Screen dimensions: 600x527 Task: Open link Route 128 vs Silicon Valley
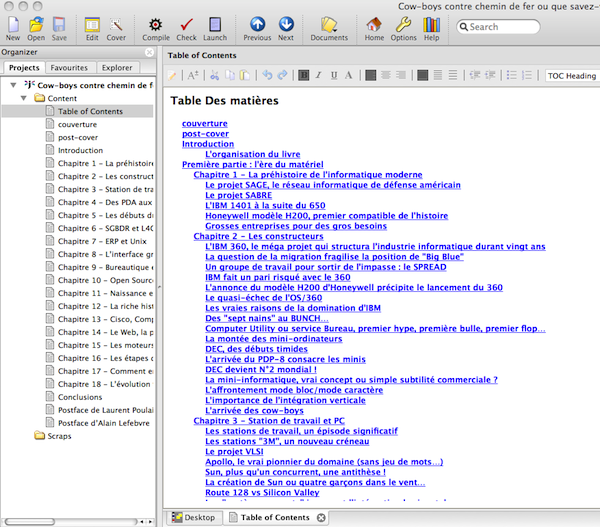click(262, 493)
